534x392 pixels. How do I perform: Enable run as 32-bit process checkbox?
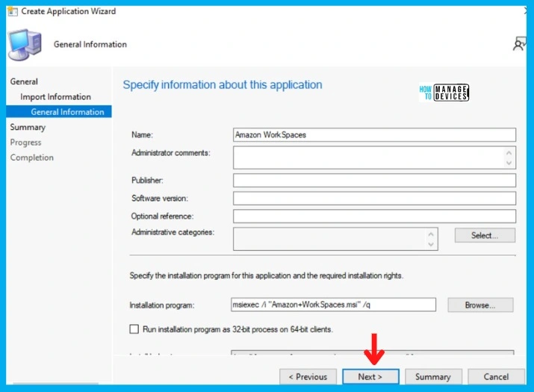[x=134, y=329]
